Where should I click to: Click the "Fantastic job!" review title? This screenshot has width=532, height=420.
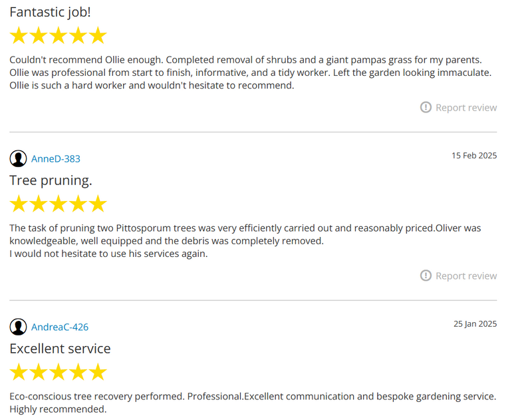tap(50, 12)
